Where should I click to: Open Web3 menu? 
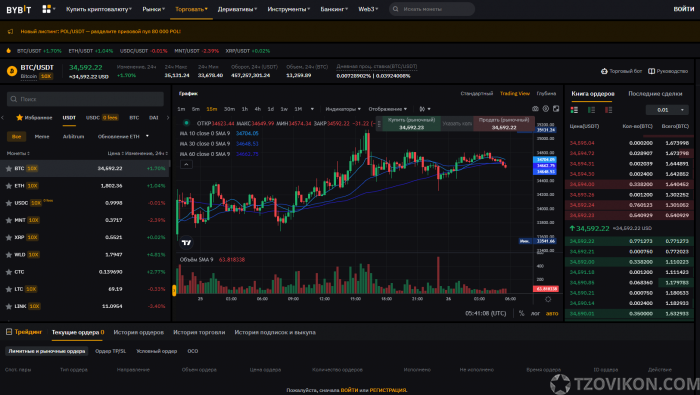pyautogui.click(x=368, y=9)
